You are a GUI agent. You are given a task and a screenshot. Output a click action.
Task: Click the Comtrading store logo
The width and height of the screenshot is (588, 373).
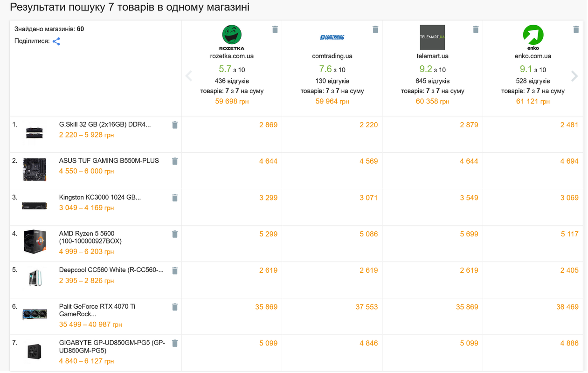[x=332, y=37]
